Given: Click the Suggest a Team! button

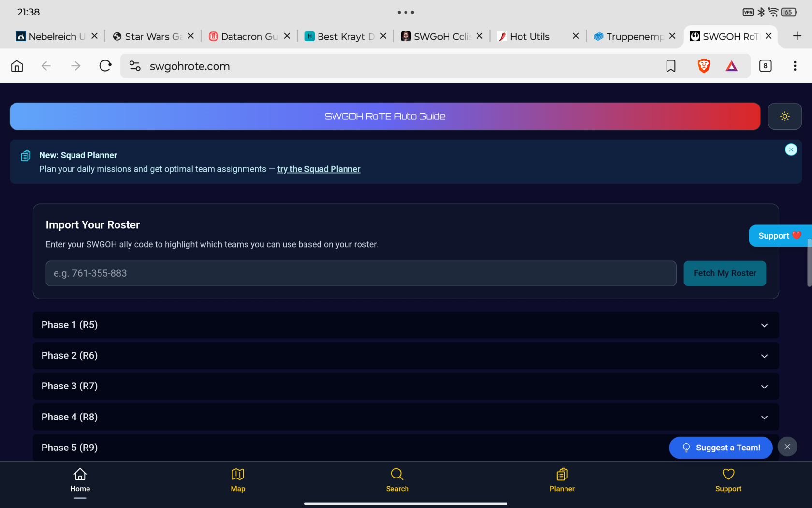Looking at the screenshot, I should coord(721,448).
